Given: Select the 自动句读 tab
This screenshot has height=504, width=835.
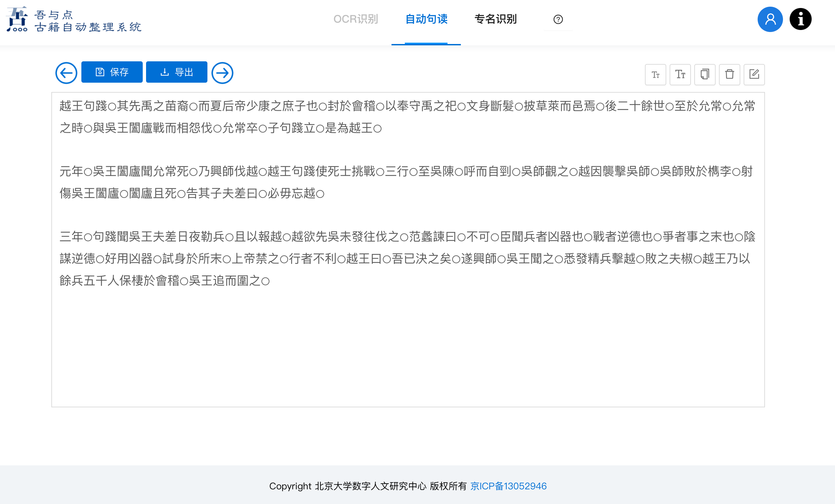Looking at the screenshot, I should pos(426,19).
